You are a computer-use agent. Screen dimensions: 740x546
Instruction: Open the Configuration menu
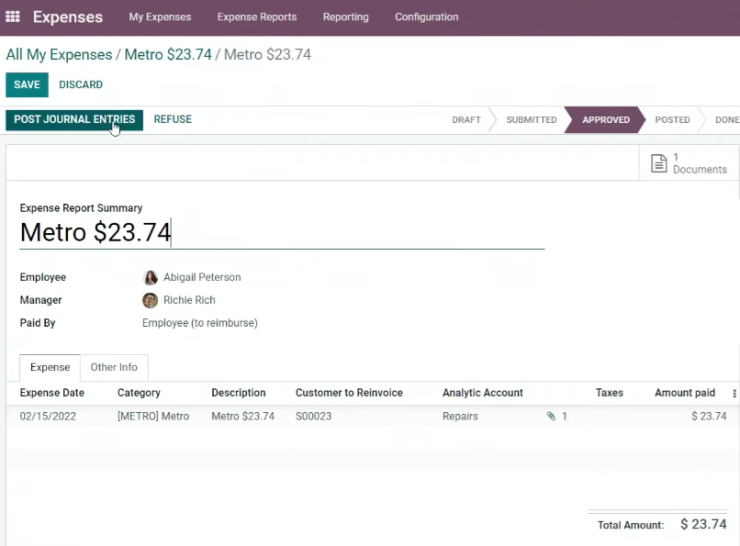(x=427, y=17)
